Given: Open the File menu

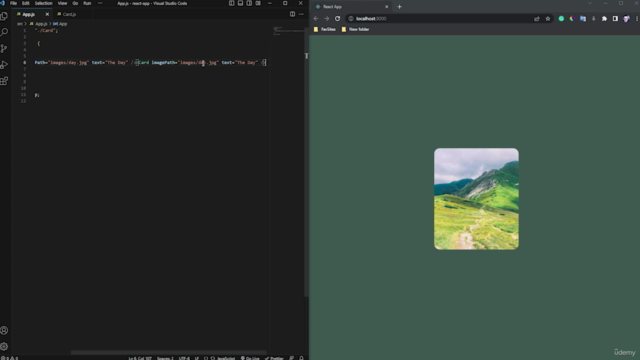Looking at the screenshot, I should tap(13, 3).
